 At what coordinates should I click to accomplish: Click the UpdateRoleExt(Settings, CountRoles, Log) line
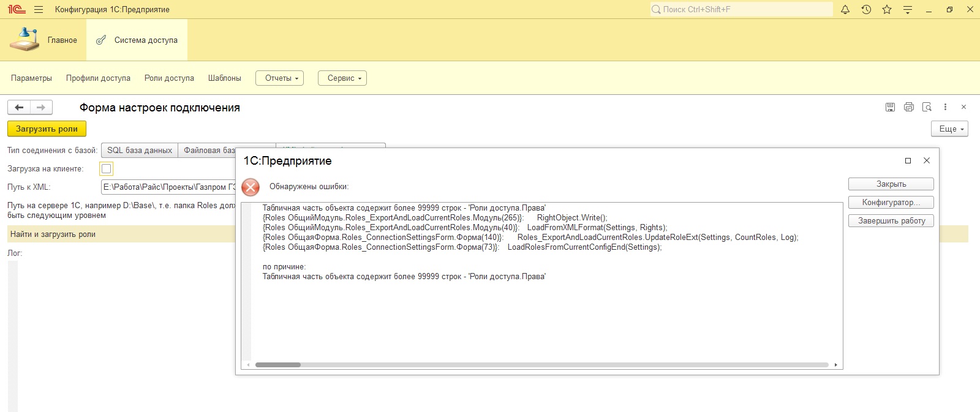click(530, 237)
